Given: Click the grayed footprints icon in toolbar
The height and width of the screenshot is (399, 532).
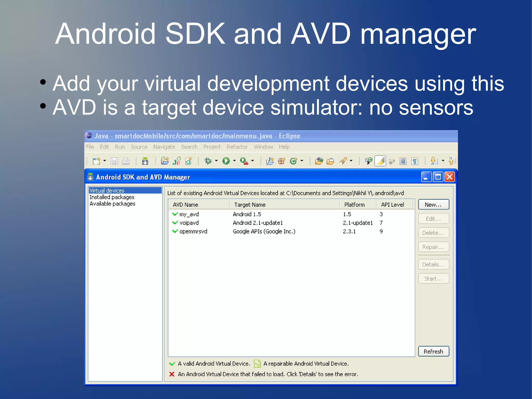Looking at the screenshot, I should pyautogui.click(x=392, y=161).
